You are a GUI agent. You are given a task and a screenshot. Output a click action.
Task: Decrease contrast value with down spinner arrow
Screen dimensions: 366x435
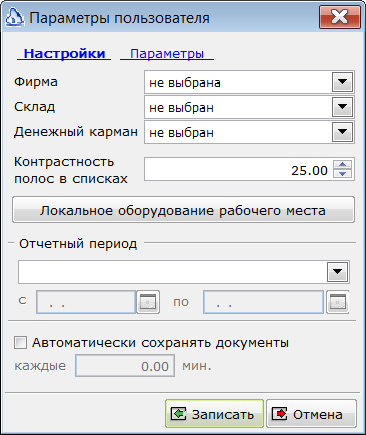[x=342, y=174]
